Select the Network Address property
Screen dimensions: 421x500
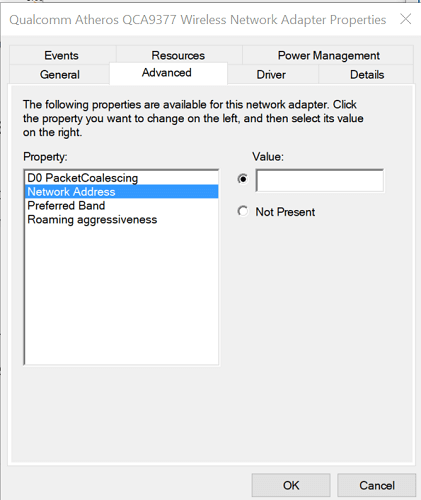(122, 192)
